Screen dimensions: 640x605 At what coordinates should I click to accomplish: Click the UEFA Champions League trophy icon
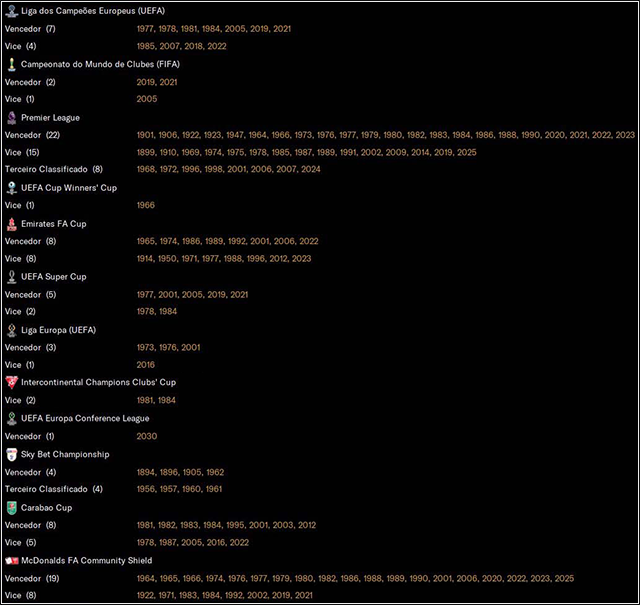[11, 11]
